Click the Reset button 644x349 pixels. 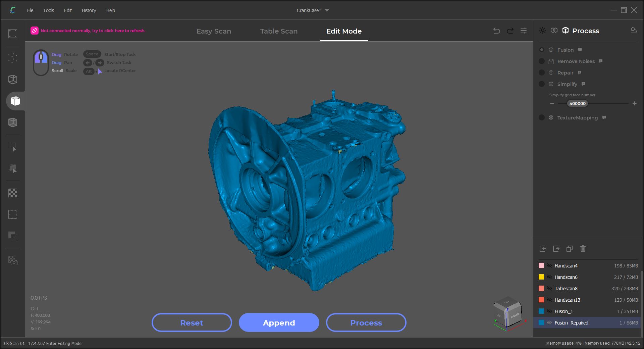pyautogui.click(x=192, y=322)
